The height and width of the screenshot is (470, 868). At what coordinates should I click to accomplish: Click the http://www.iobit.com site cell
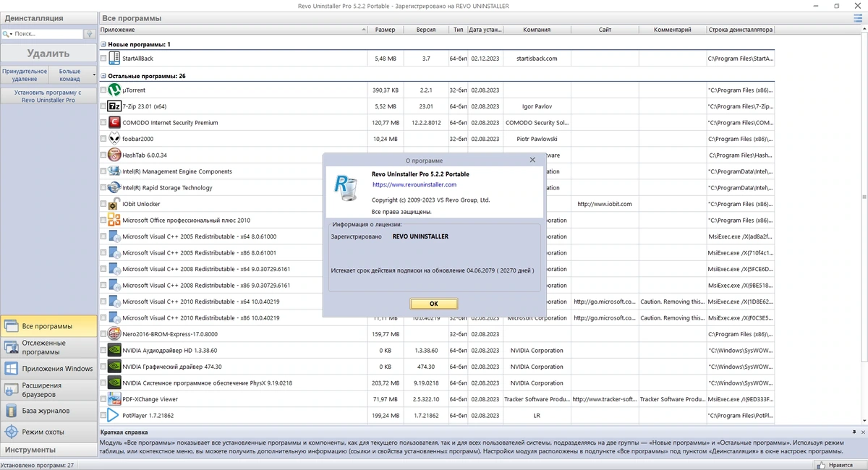point(605,205)
